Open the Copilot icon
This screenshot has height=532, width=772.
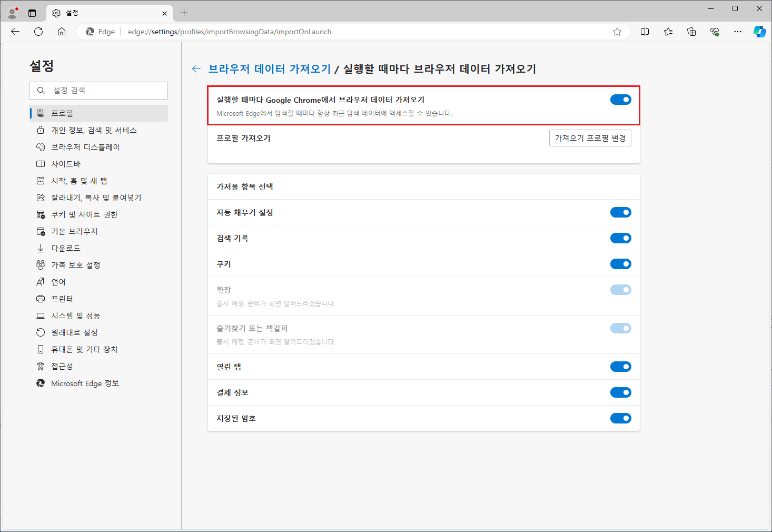click(x=759, y=32)
